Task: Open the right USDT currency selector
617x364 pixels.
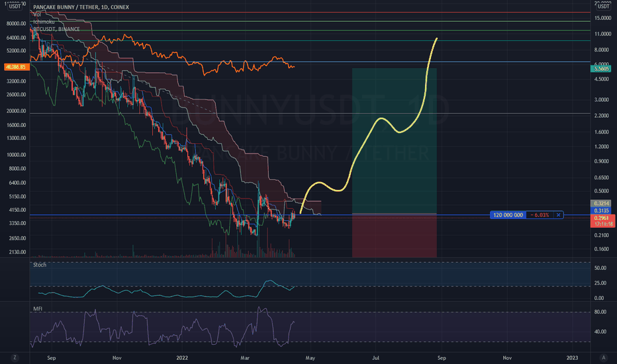Action: (x=603, y=7)
